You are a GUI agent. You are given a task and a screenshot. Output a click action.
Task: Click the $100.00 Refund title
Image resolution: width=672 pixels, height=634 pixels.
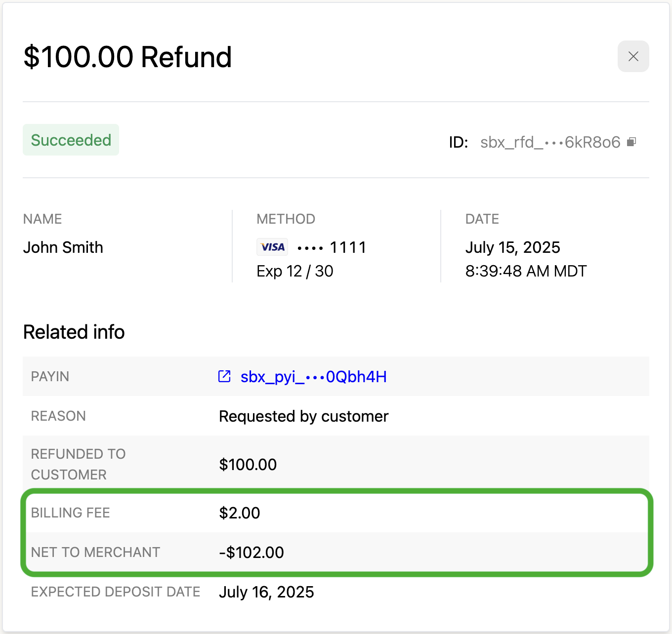127,57
